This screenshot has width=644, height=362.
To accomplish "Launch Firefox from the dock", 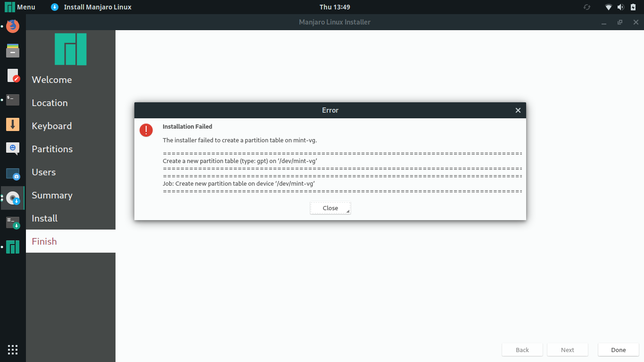I will (13, 26).
